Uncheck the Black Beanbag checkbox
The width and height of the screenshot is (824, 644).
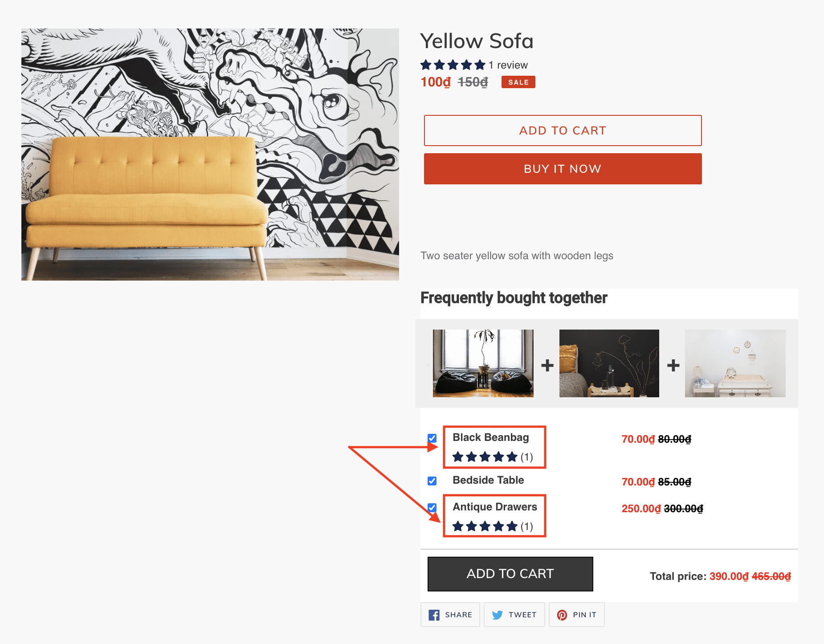click(432, 438)
